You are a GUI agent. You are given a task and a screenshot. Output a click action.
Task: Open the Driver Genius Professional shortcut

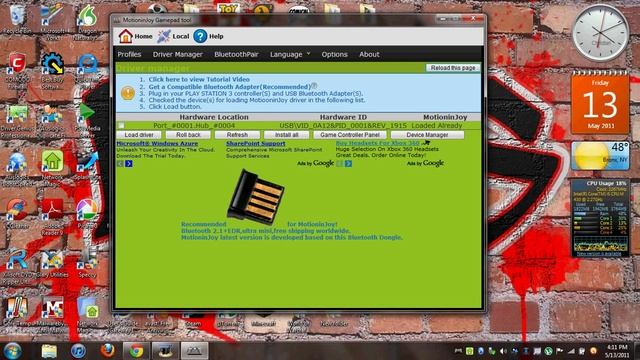pyautogui.click(x=16, y=121)
